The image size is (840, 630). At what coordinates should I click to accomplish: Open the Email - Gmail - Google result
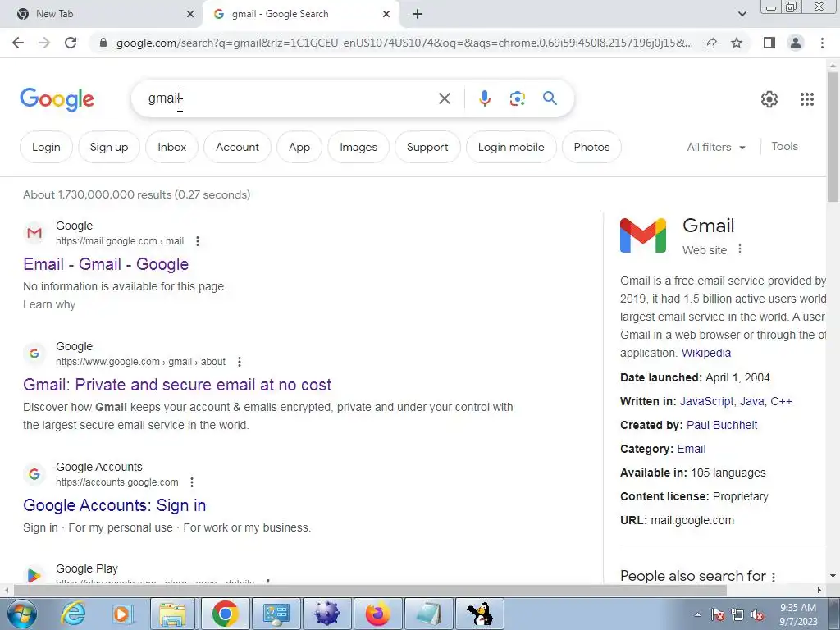pyautogui.click(x=106, y=264)
